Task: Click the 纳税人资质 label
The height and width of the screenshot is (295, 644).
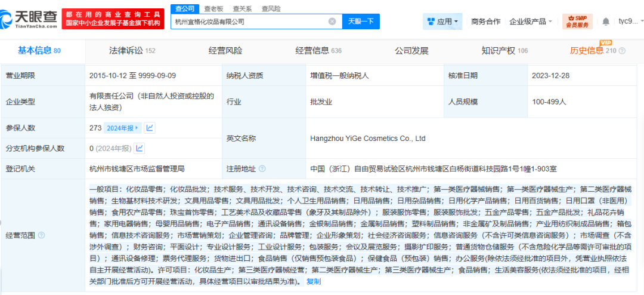Action: [x=245, y=76]
